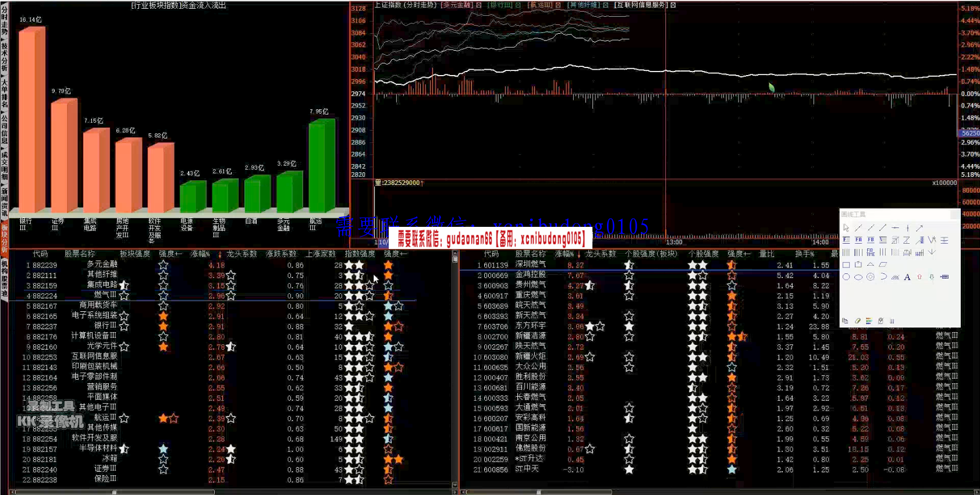Screen dimensions: 980x495
Task: Remove 银行III overlay via its X box
Action: pyautogui.click(x=518, y=5)
